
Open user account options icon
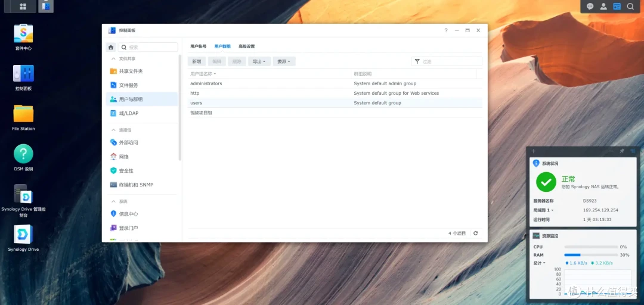[603, 6]
